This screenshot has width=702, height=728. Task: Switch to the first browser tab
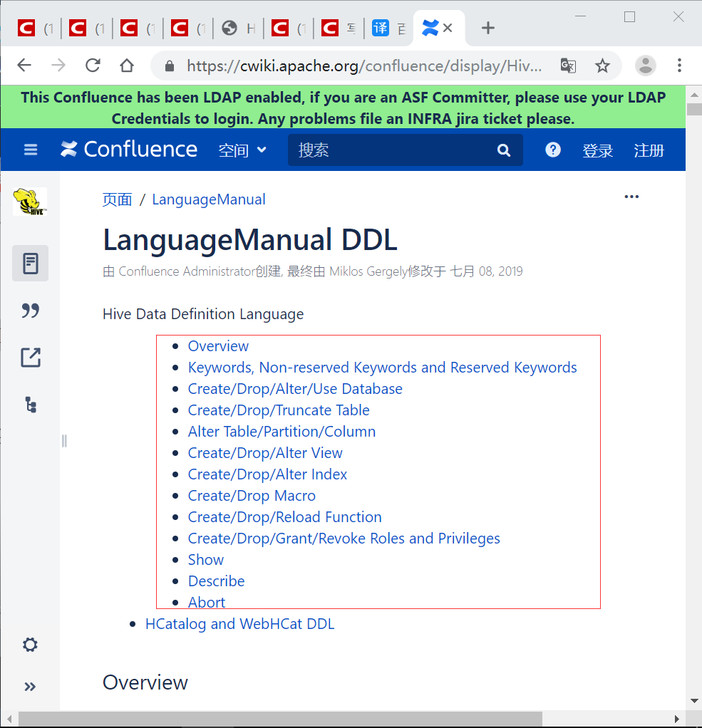36,28
